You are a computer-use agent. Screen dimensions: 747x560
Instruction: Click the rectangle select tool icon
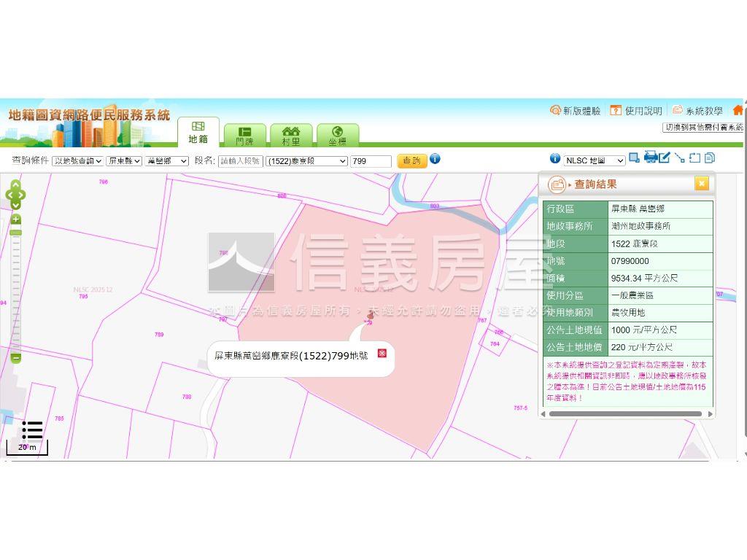(634, 157)
